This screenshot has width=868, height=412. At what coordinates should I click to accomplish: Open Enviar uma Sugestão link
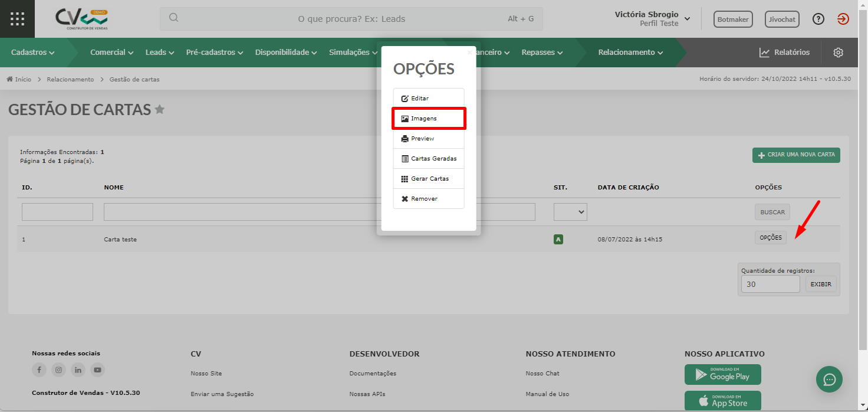coord(222,394)
